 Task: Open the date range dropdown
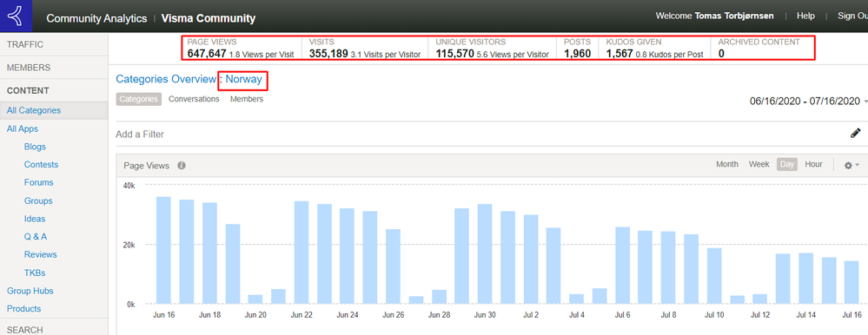click(808, 102)
